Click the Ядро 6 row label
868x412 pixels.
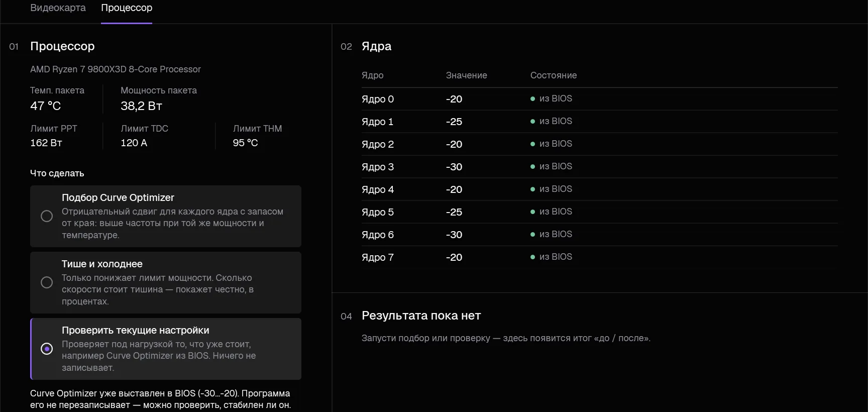tap(378, 235)
